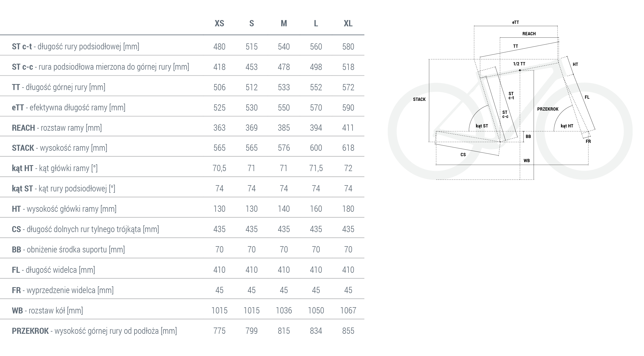Screen dimensions: 644x356
Task: Click the M size column header
Action: [284, 24]
